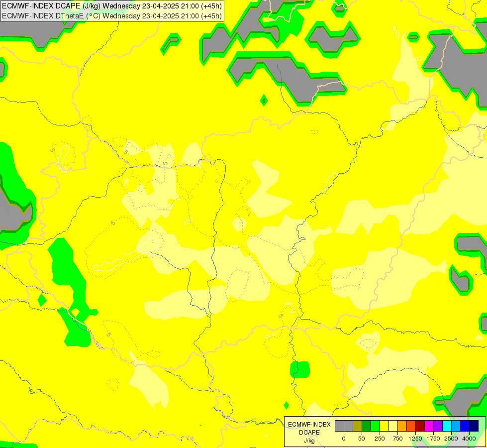Click the legend value 750
Screen dimensions: 487x448
point(397,439)
